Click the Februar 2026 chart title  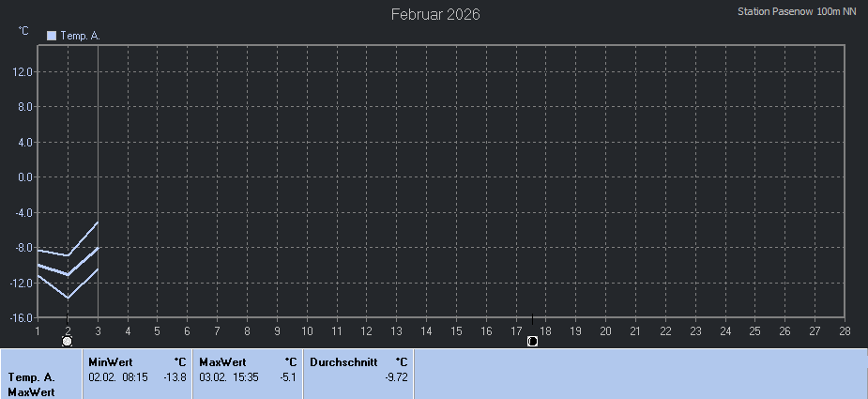pyautogui.click(x=435, y=14)
